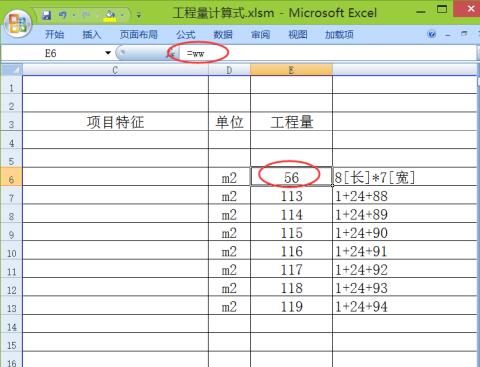The height and width of the screenshot is (367, 480).
Task: Click the formula bar containing =ww
Action: coord(328,53)
